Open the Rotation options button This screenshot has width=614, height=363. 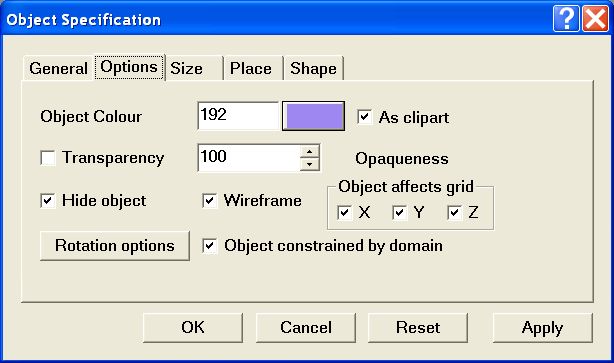(x=115, y=246)
